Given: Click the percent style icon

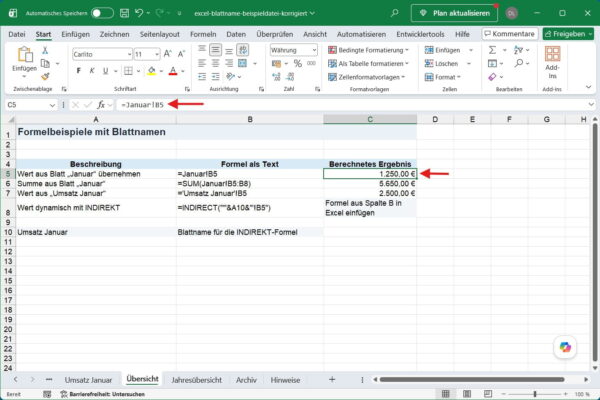Looking at the screenshot, I should coord(298,64).
